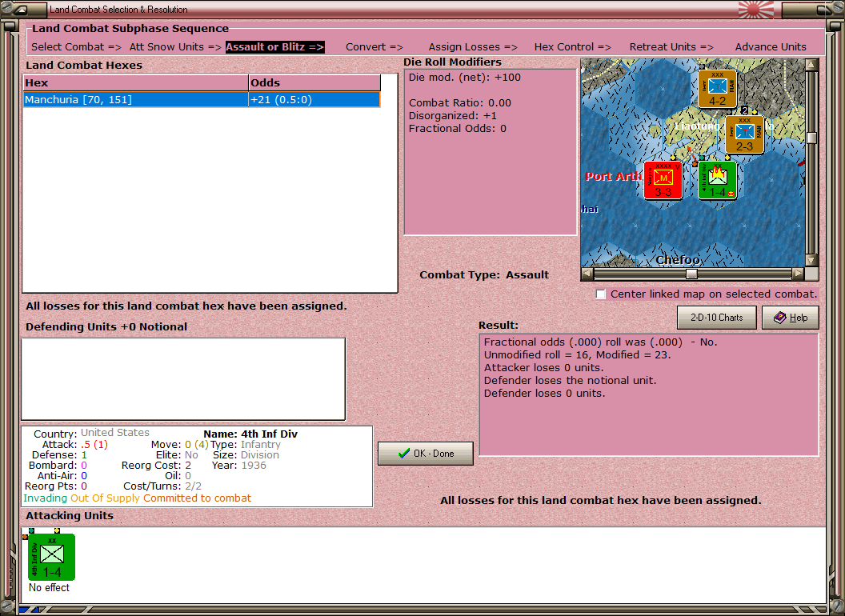Select Assault or Blitz subphase
Viewport: 845px width, 616px height.
coord(274,47)
